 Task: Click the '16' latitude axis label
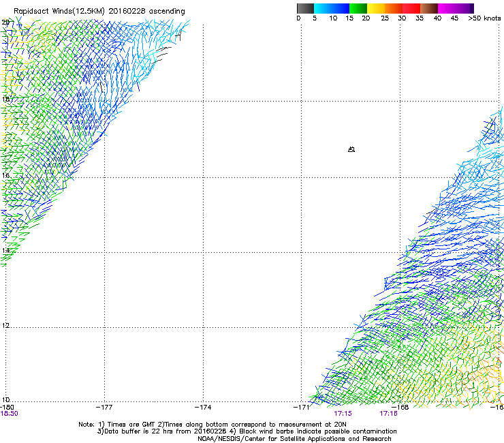[5, 175]
